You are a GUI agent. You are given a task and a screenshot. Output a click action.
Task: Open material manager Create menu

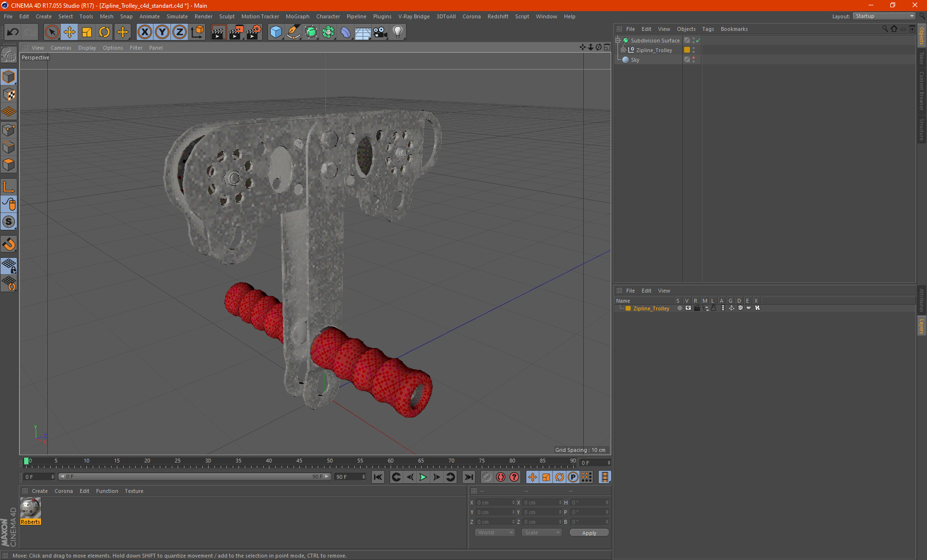(40, 491)
